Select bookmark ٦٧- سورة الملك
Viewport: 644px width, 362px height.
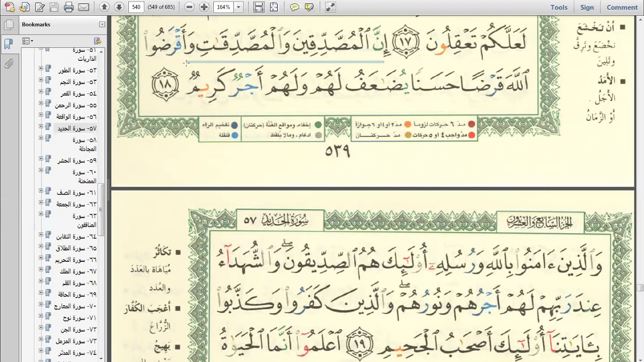coord(78,271)
